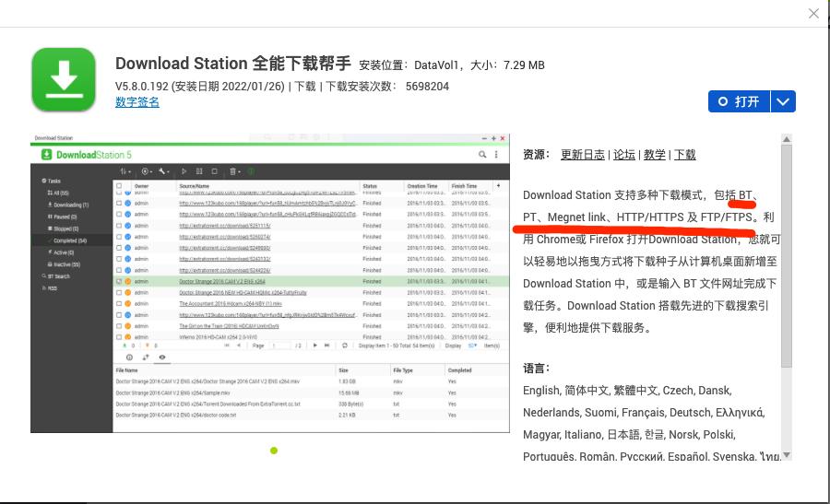The image size is (830, 504).
Task: Click the '资源:' label
Action: click(536, 155)
